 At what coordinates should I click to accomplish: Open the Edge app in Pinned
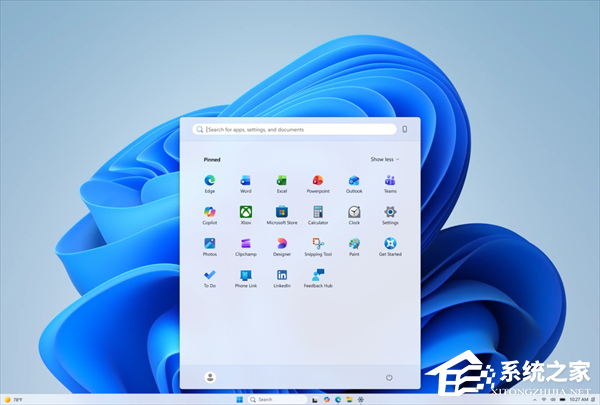(x=210, y=184)
